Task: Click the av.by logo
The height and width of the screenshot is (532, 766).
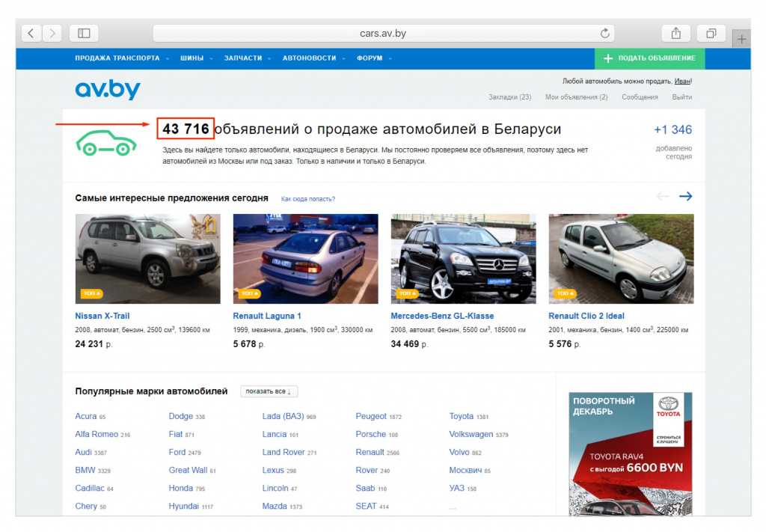Action: click(108, 89)
